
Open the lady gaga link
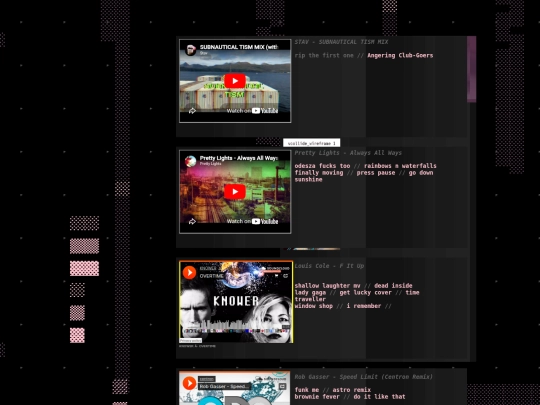[310, 293]
